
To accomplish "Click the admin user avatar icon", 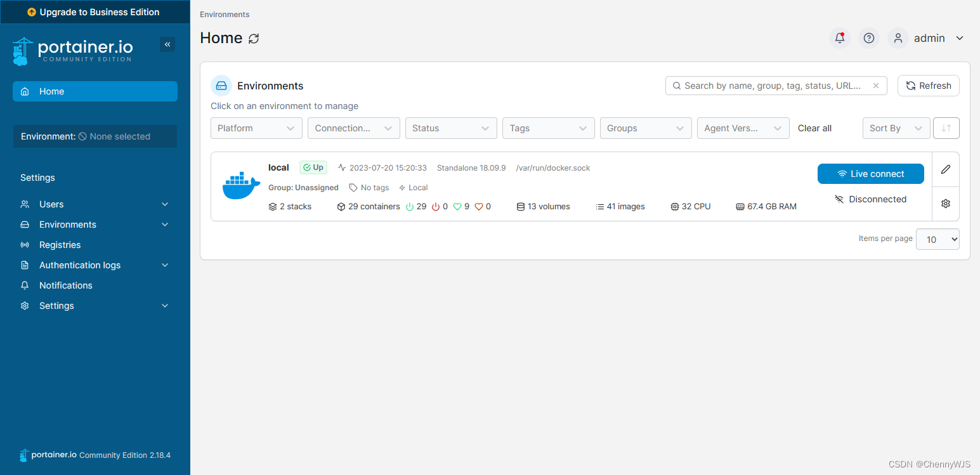I will (x=898, y=38).
